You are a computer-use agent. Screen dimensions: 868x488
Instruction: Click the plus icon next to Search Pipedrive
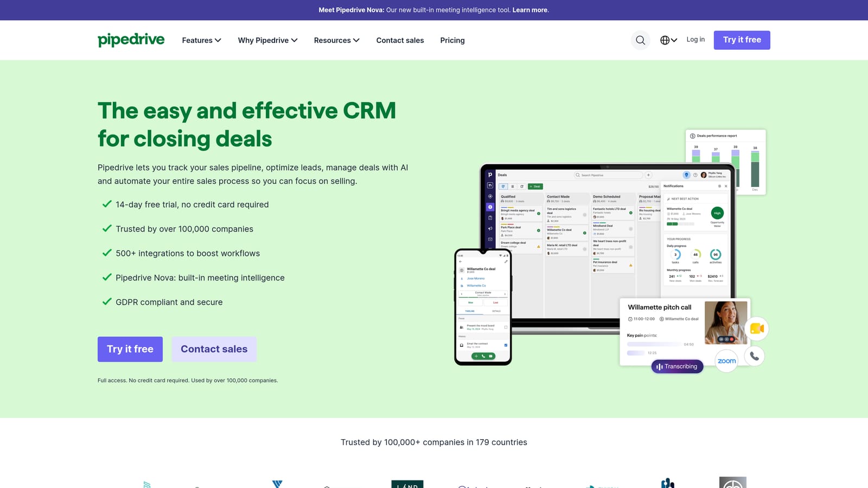648,175
